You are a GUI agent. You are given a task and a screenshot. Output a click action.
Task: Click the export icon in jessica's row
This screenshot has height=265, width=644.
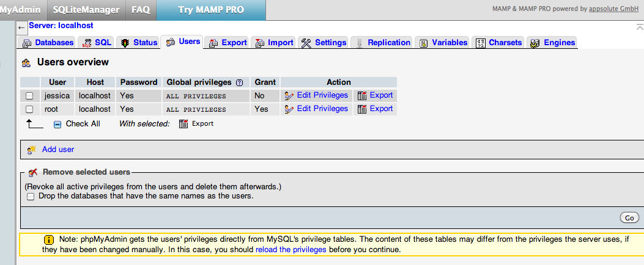click(x=362, y=96)
